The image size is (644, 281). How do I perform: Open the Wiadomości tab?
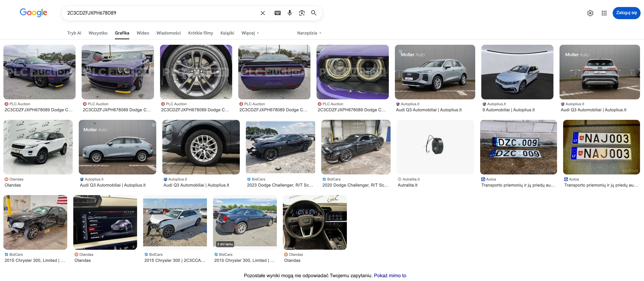point(169,33)
